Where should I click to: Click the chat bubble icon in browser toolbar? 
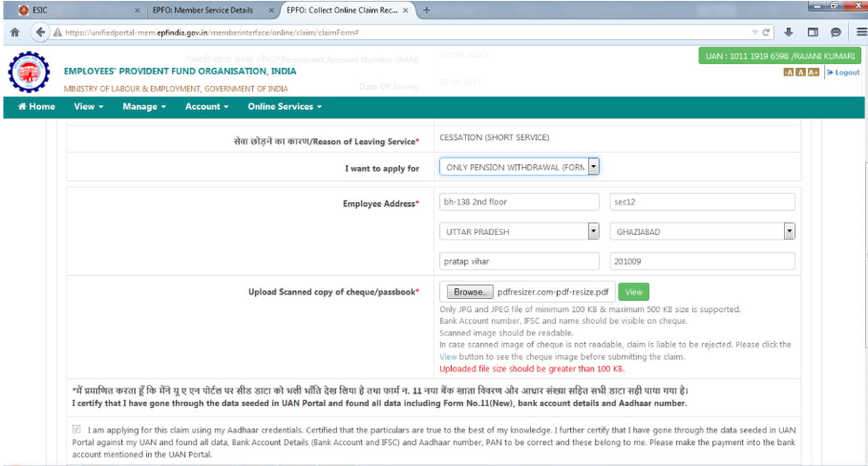836,32
